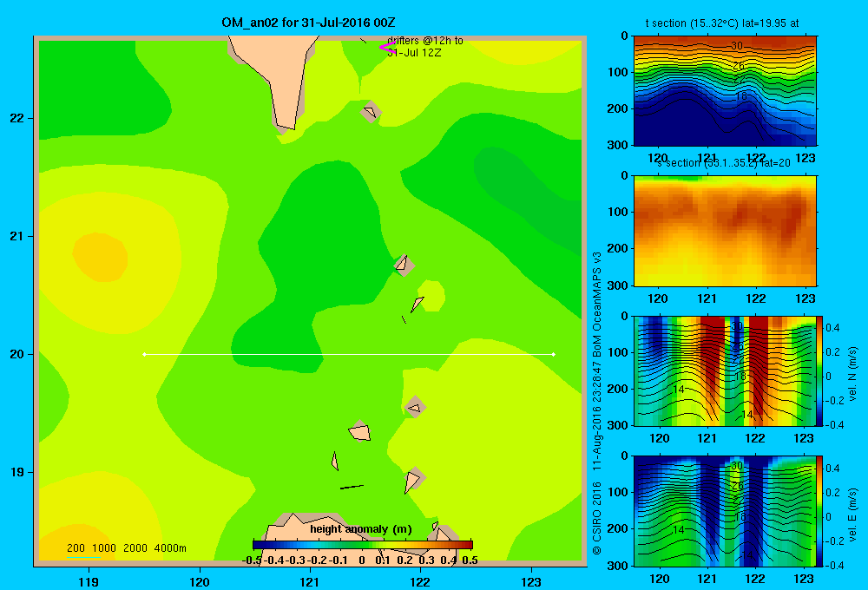Click longitude label '123' below the main map
868x590 pixels.
pos(531,581)
